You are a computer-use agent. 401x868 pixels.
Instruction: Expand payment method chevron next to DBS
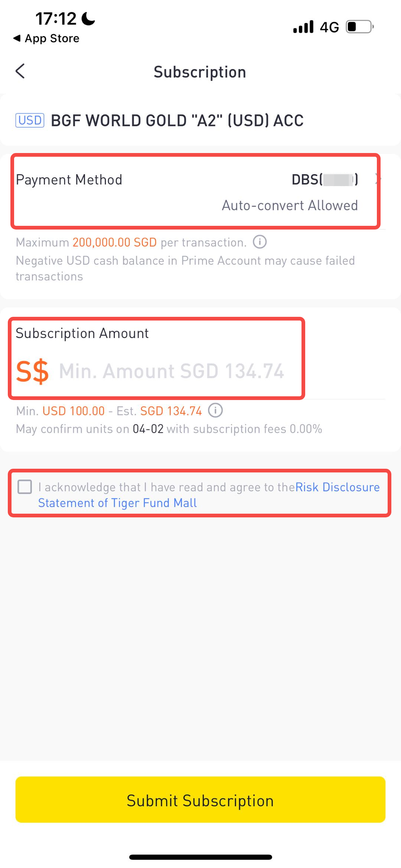coord(378,179)
